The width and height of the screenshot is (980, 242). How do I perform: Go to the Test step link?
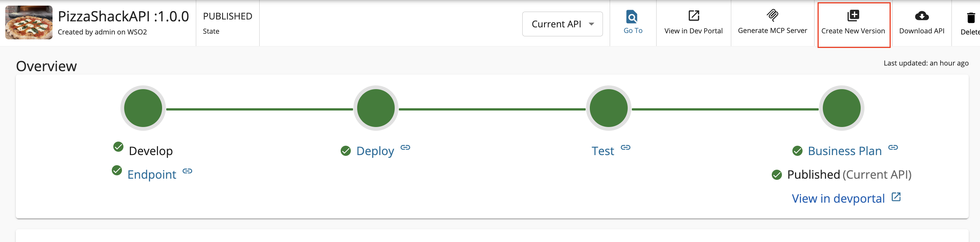pyautogui.click(x=603, y=151)
